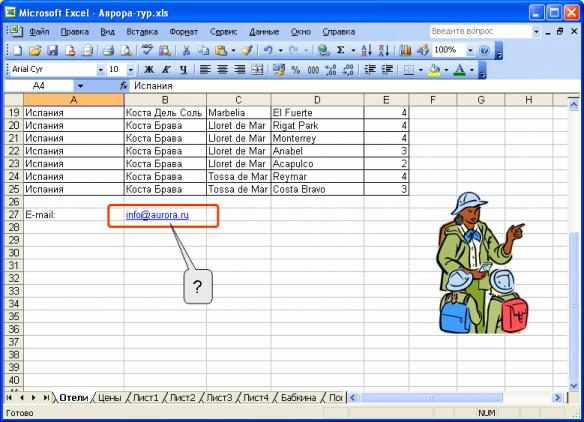This screenshot has height=422, width=584.
Task: Run the spelling check icon
Action: pyautogui.click(x=147, y=50)
